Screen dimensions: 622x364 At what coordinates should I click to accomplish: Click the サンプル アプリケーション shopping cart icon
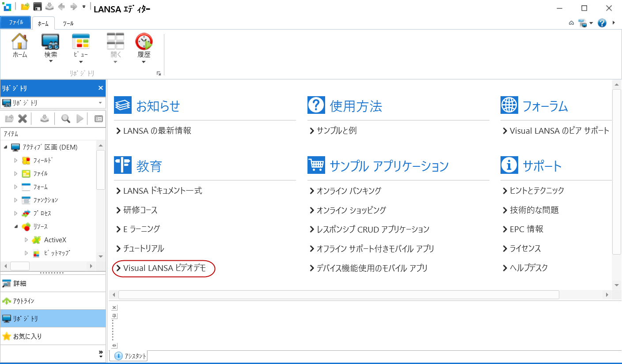[x=316, y=165]
